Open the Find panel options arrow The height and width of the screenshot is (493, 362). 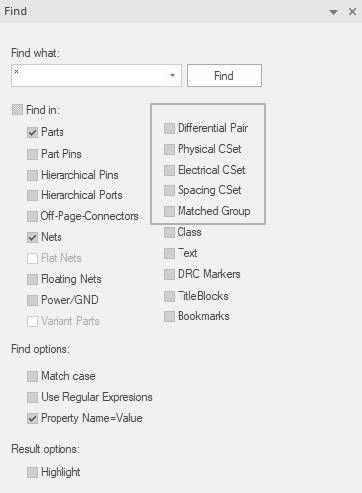point(333,12)
